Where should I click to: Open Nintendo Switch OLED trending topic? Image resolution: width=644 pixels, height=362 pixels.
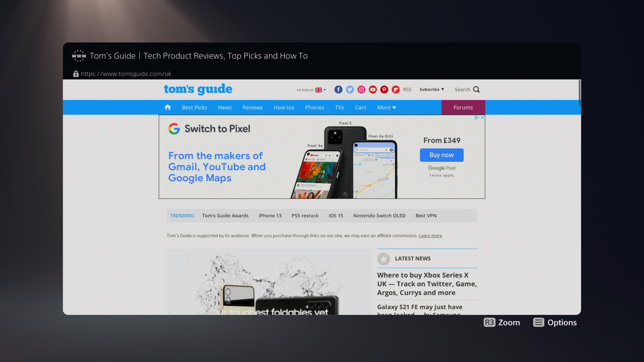pyautogui.click(x=379, y=216)
